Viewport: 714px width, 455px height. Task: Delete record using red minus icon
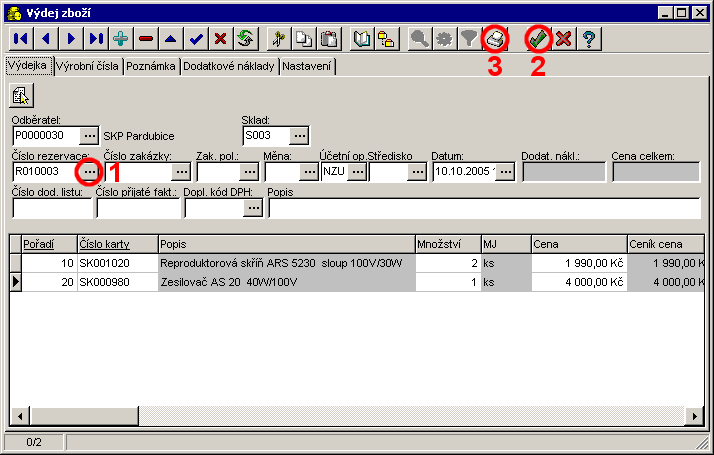click(147, 39)
